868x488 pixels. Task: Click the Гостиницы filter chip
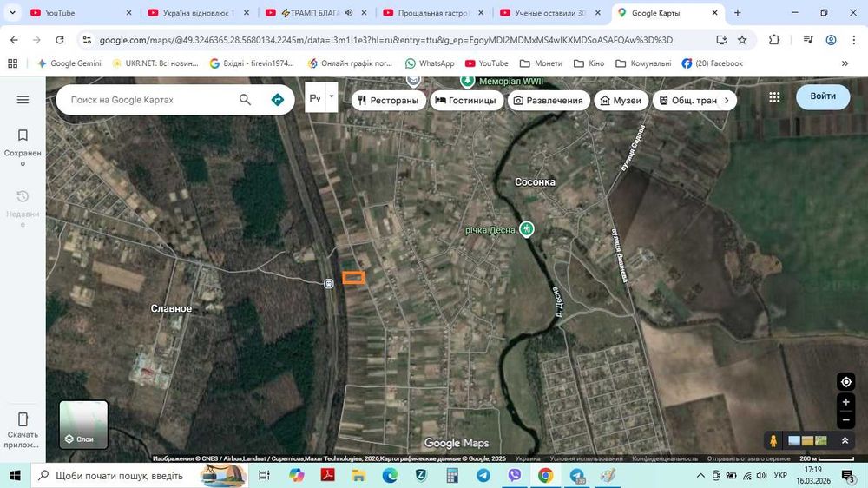pos(466,100)
